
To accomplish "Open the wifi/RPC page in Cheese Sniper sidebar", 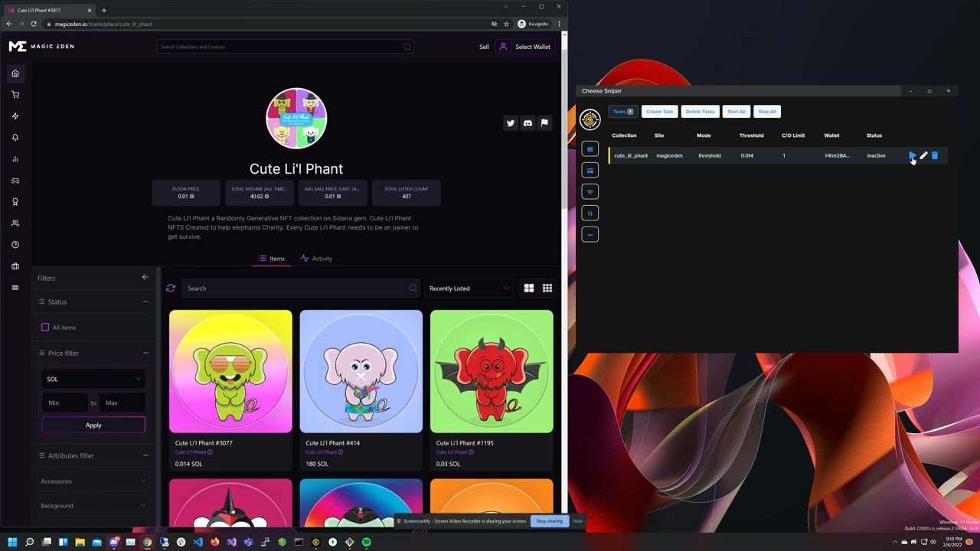I will point(590,191).
